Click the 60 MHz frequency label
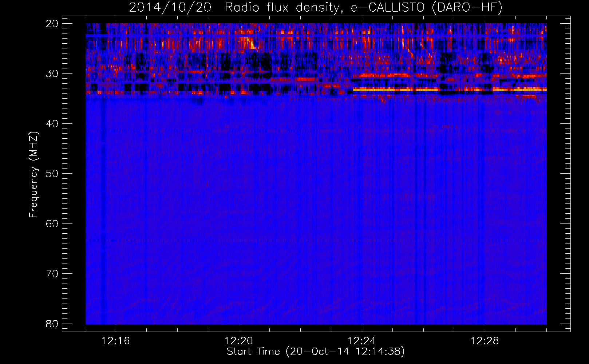589x364 pixels. click(52, 223)
